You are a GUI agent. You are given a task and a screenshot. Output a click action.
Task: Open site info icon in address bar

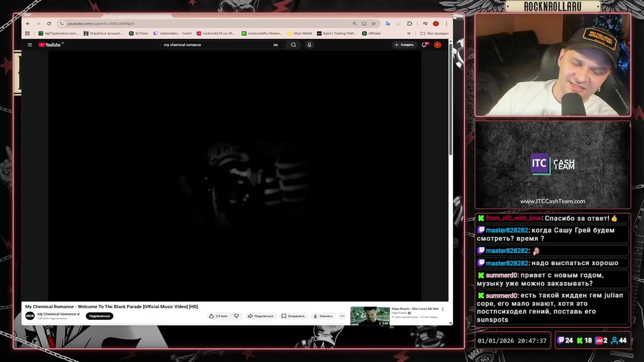coord(61,24)
